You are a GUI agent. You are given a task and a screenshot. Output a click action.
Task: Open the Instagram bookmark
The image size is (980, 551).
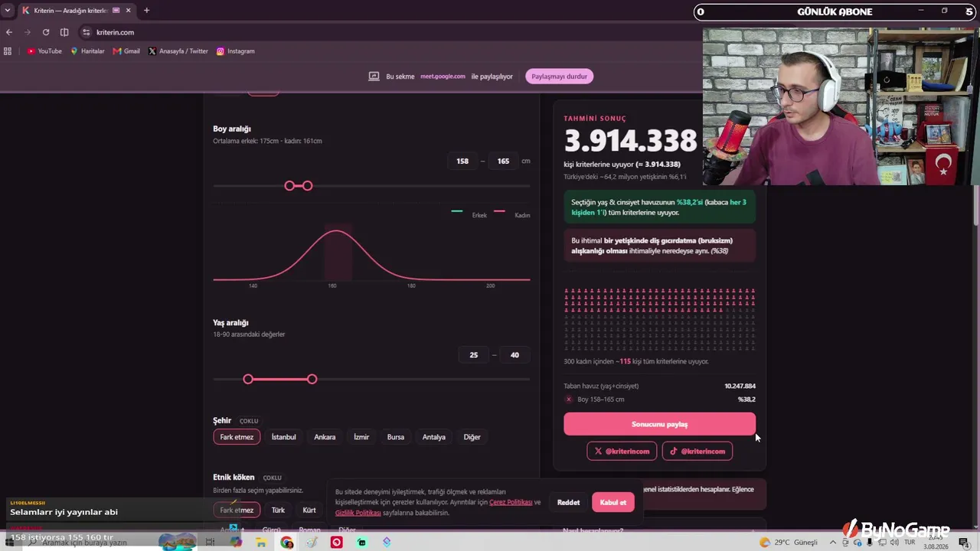coord(235,51)
